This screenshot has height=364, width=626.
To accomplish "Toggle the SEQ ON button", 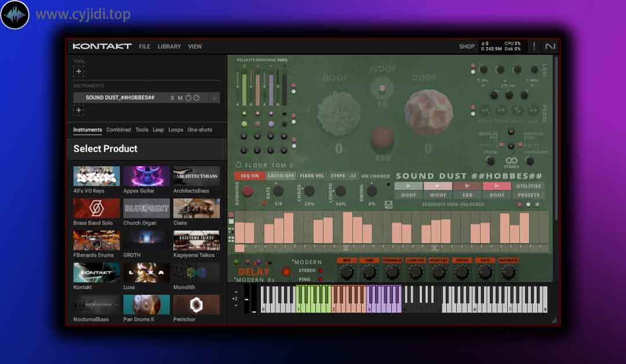I will click(249, 176).
